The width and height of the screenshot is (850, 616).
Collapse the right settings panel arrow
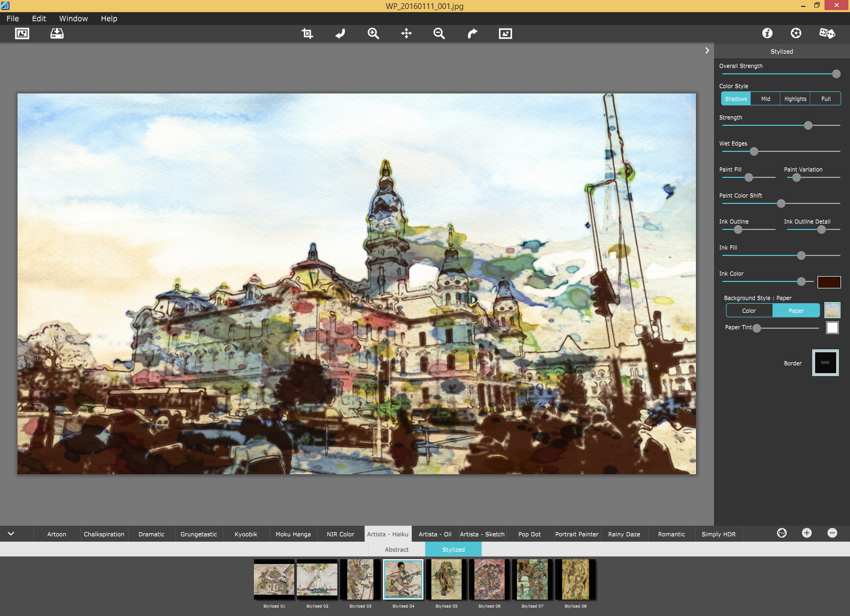(x=707, y=50)
